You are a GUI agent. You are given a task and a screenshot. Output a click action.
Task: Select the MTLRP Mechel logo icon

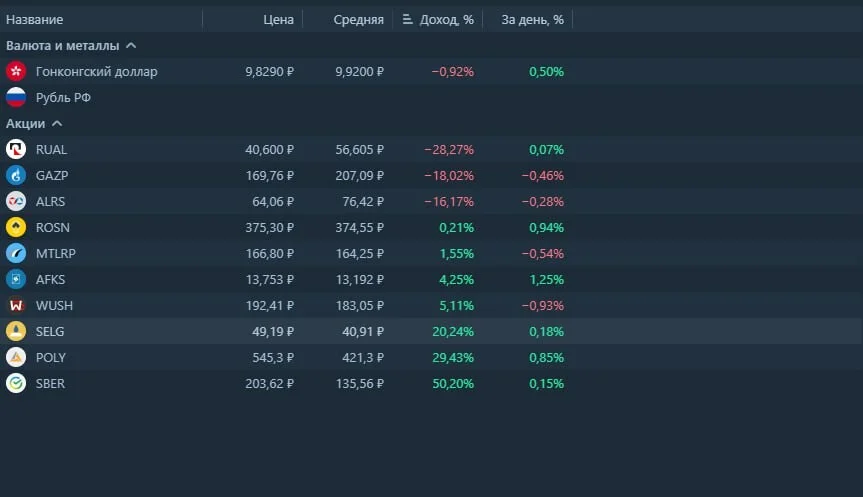16,253
